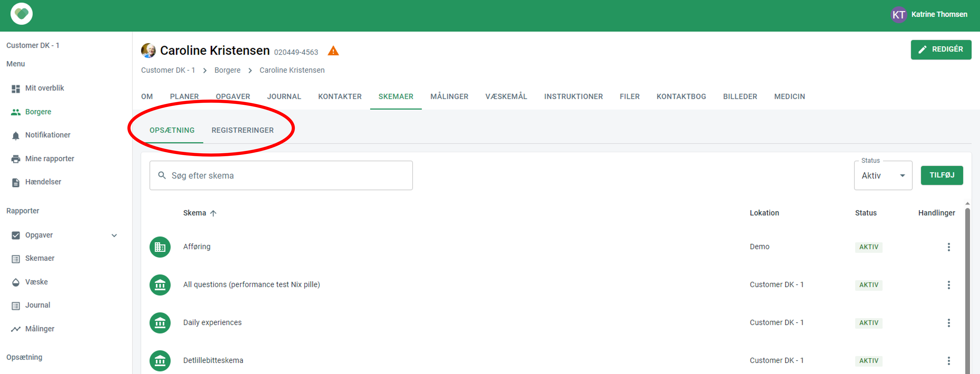Click the Borgere people icon
Viewport: 980px width, 374px height.
(16, 112)
